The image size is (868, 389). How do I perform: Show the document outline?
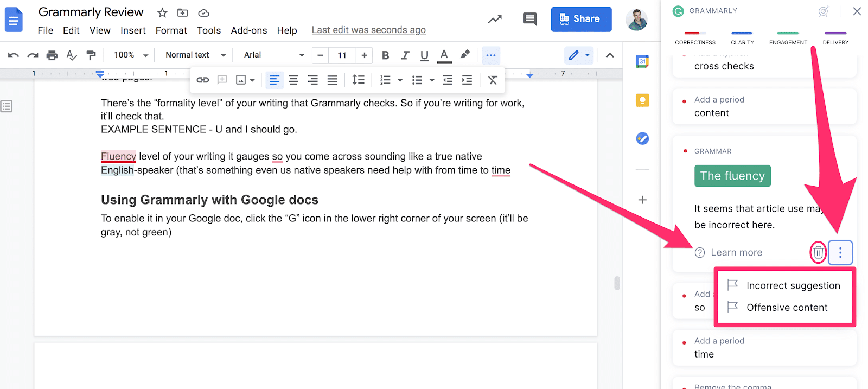click(x=7, y=106)
